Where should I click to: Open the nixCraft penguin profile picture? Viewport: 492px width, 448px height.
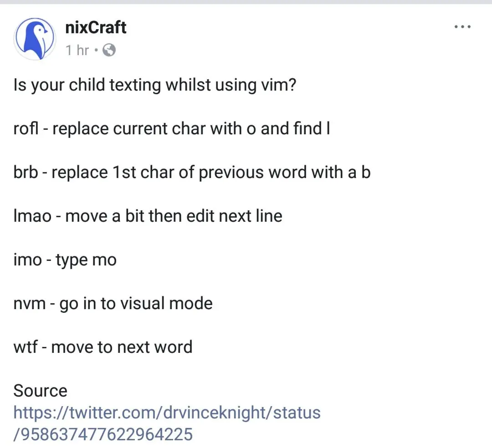(x=35, y=39)
